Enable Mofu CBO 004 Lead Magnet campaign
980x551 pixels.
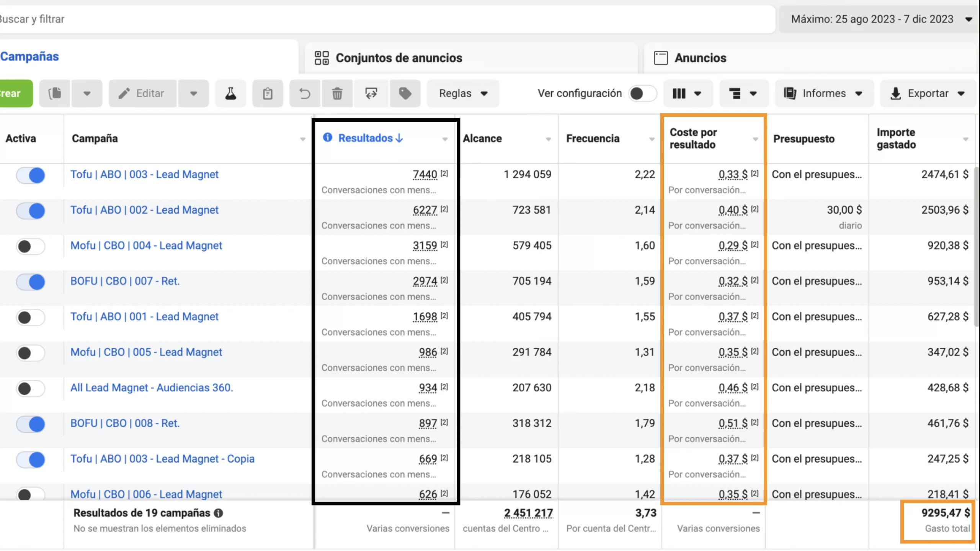tap(31, 246)
